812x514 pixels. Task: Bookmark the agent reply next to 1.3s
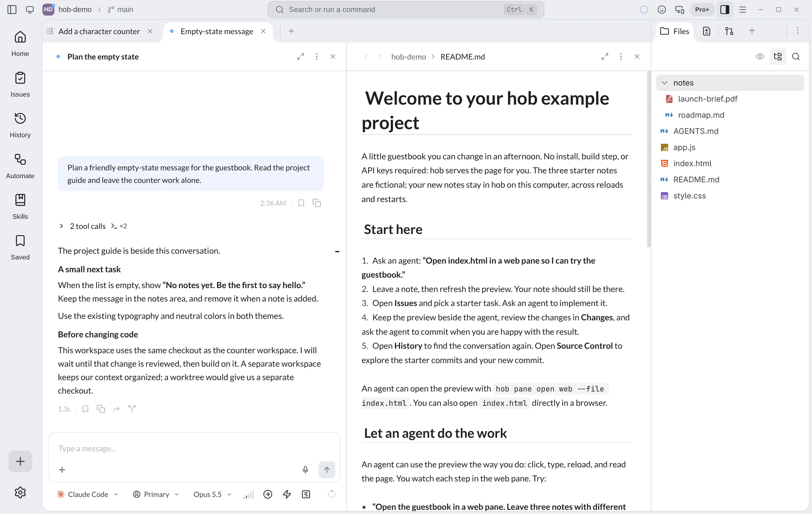point(85,409)
